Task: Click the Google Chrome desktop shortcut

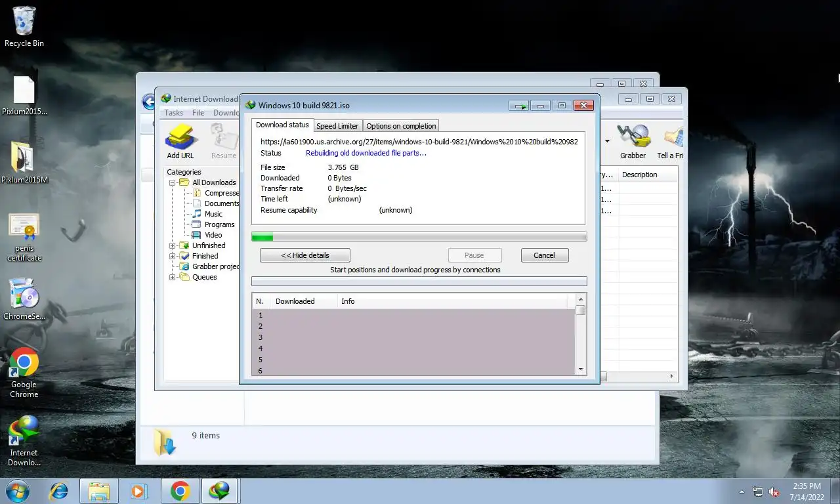Action: [24, 372]
